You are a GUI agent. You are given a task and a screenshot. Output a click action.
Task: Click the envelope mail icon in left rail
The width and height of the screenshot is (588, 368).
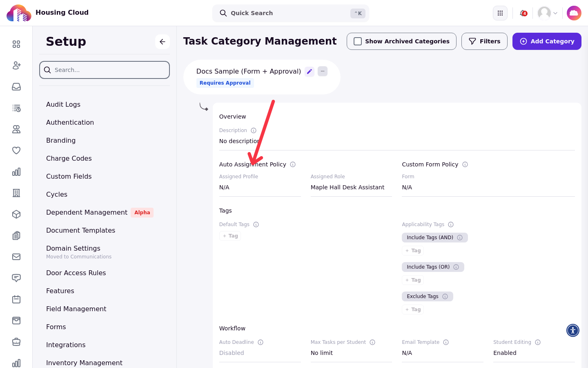pyautogui.click(x=16, y=257)
